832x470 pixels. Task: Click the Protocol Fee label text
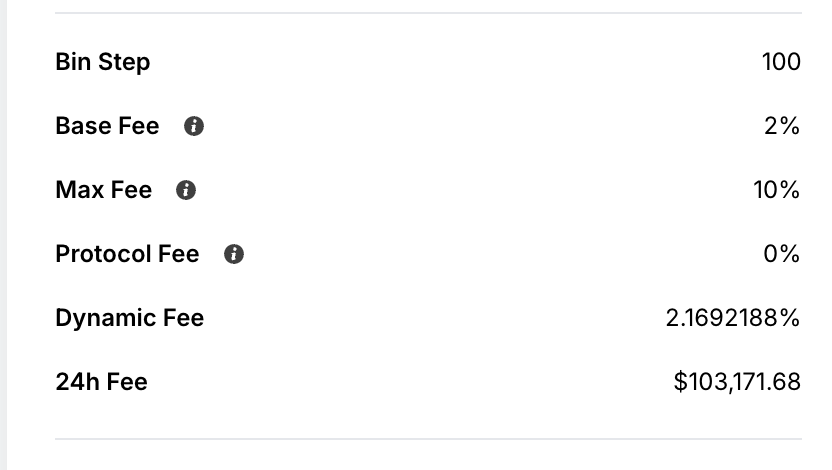(127, 254)
